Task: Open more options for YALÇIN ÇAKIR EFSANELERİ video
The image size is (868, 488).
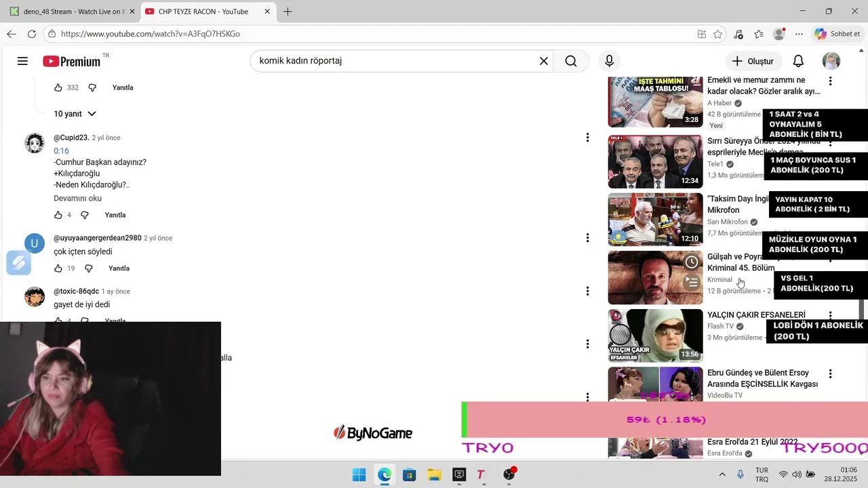Action: click(x=830, y=315)
